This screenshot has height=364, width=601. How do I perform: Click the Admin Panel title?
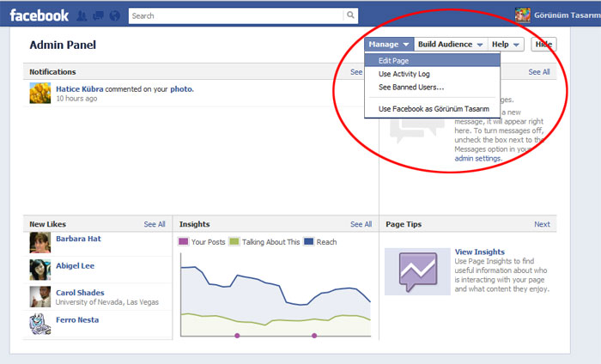tap(63, 45)
